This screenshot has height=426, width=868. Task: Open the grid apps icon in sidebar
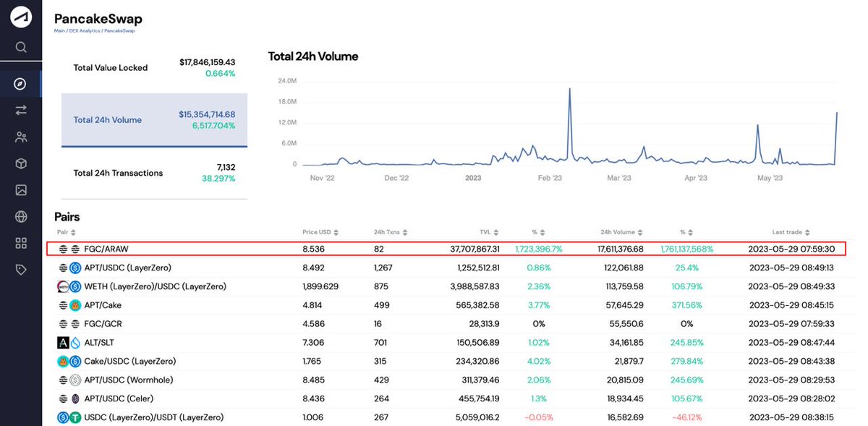point(21,243)
